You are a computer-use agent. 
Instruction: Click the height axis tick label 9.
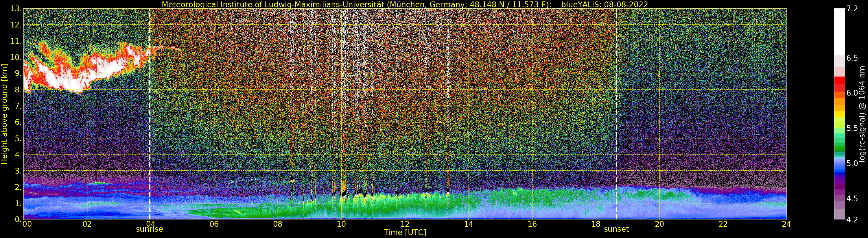pos(18,73)
